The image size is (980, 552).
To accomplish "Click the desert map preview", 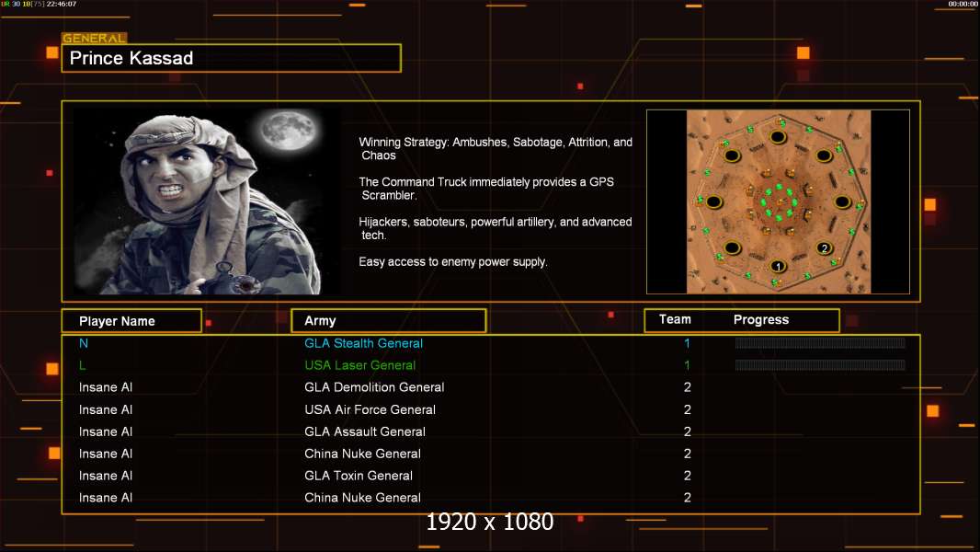I will (x=778, y=201).
